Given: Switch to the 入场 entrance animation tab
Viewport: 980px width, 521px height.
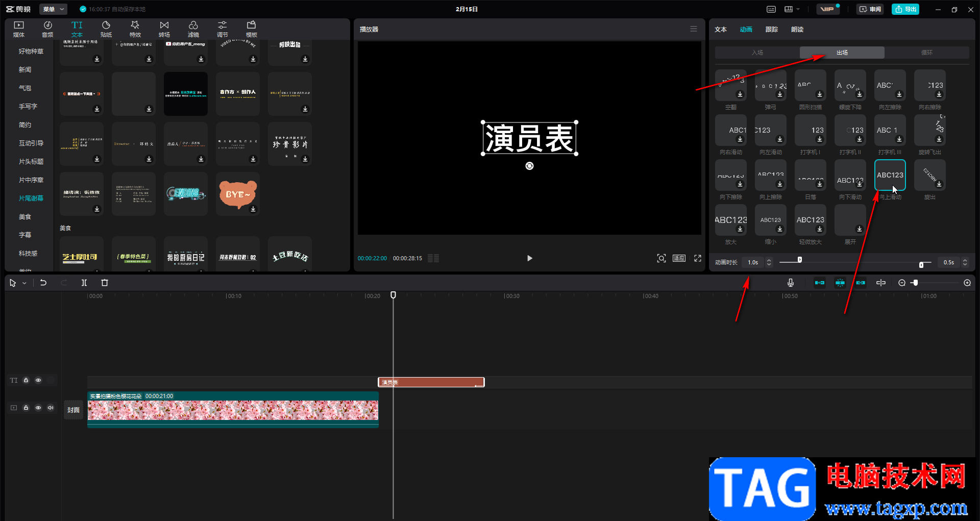Looking at the screenshot, I should (757, 53).
